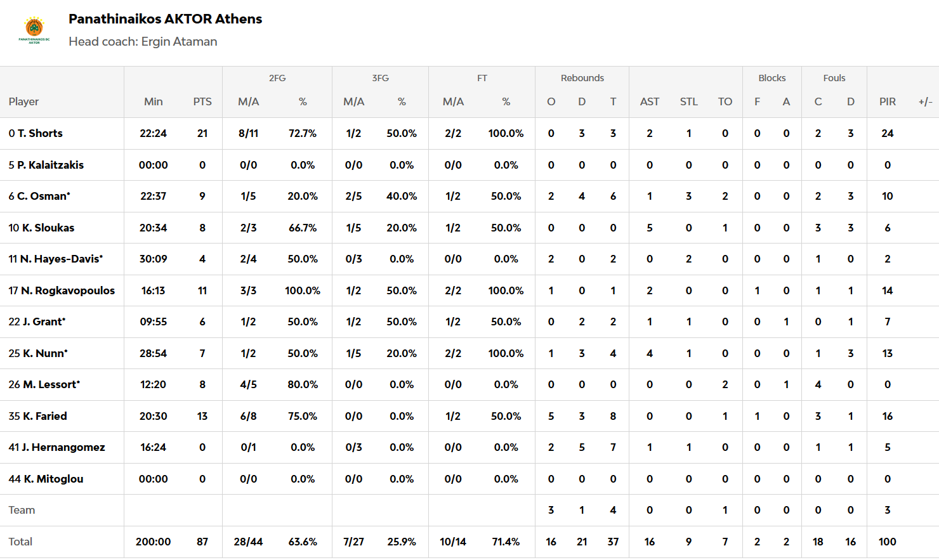Click the Panathinaikos team logo
The width and height of the screenshot is (939, 560).
pos(34,30)
